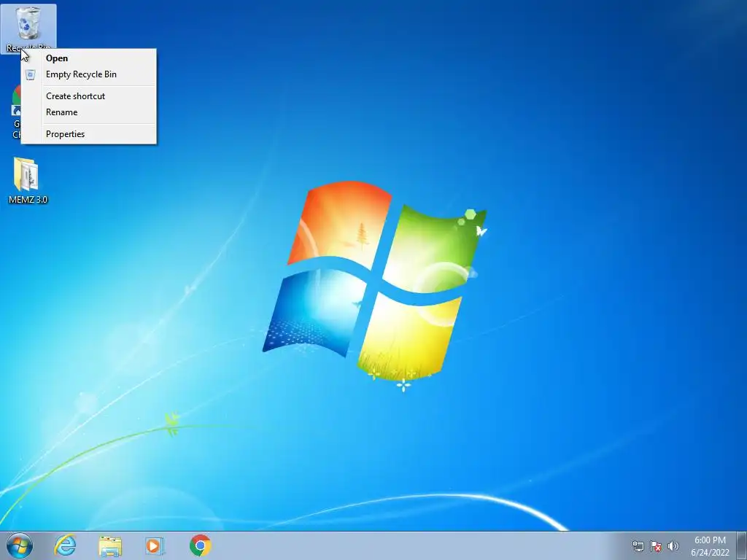Select the Recycle Bin desktop icon

[x=28, y=28]
